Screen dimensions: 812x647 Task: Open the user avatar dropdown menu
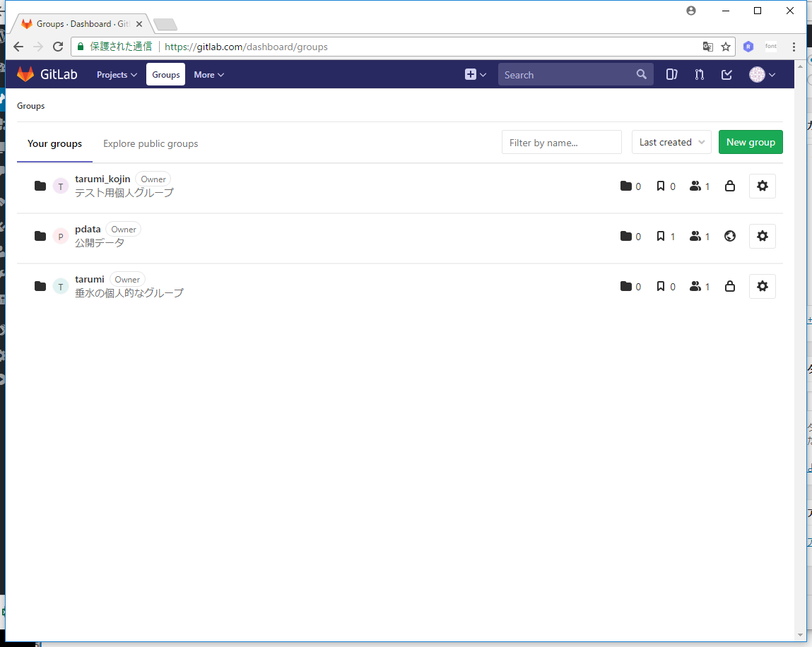763,74
